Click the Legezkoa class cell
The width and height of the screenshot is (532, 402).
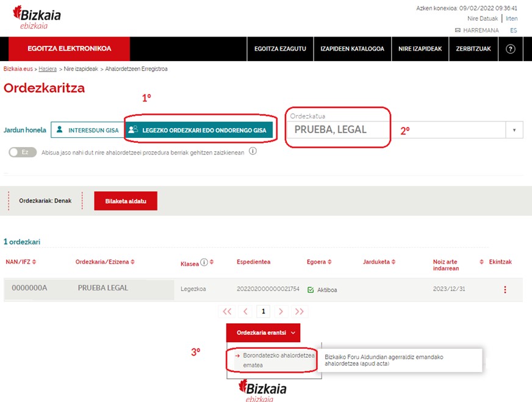tap(193, 289)
